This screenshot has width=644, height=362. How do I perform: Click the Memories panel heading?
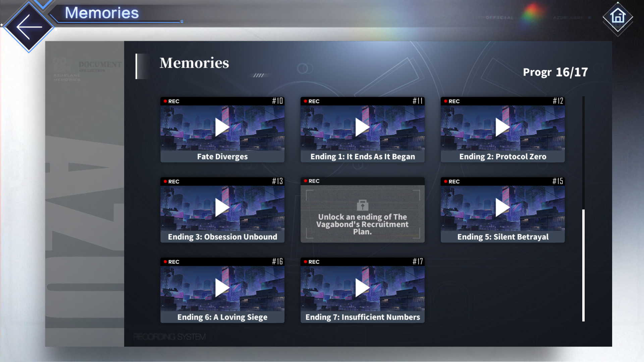[x=194, y=63]
